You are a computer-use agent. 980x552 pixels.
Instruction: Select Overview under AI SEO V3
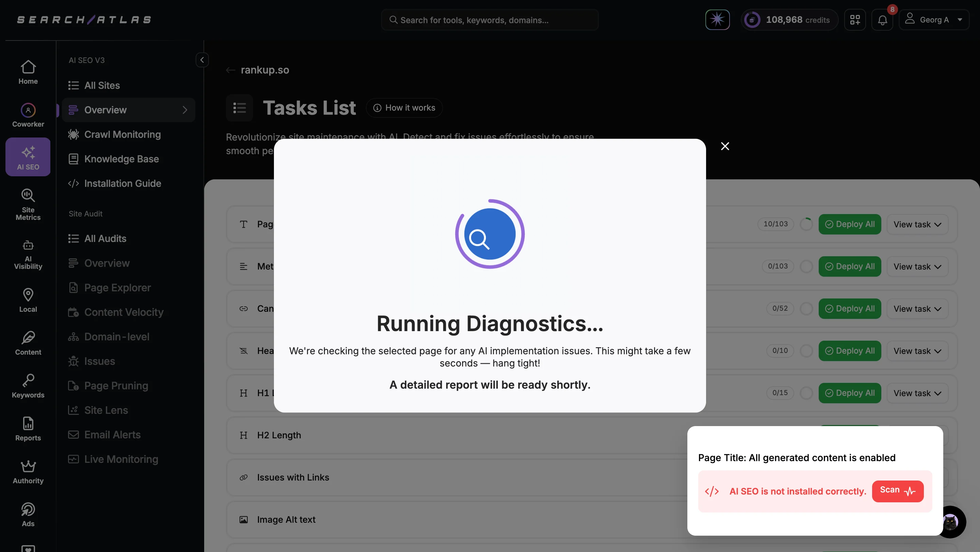128,110
